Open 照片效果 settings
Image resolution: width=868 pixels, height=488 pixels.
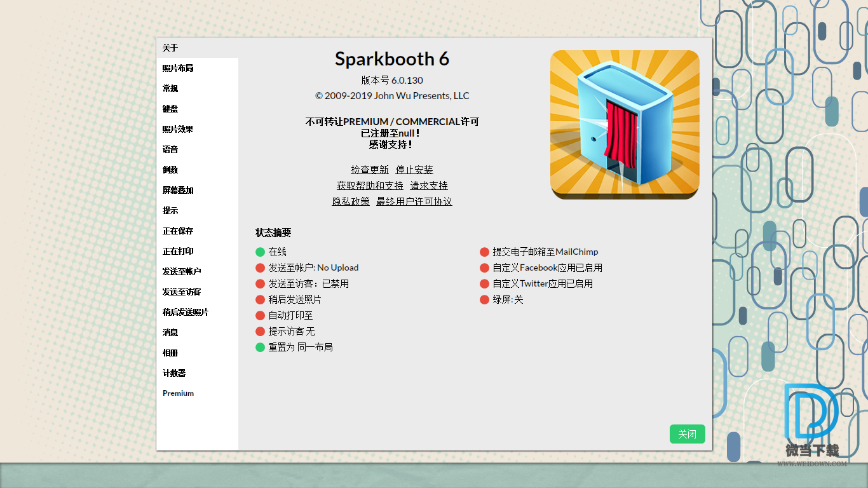pyautogui.click(x=197, y=129)
